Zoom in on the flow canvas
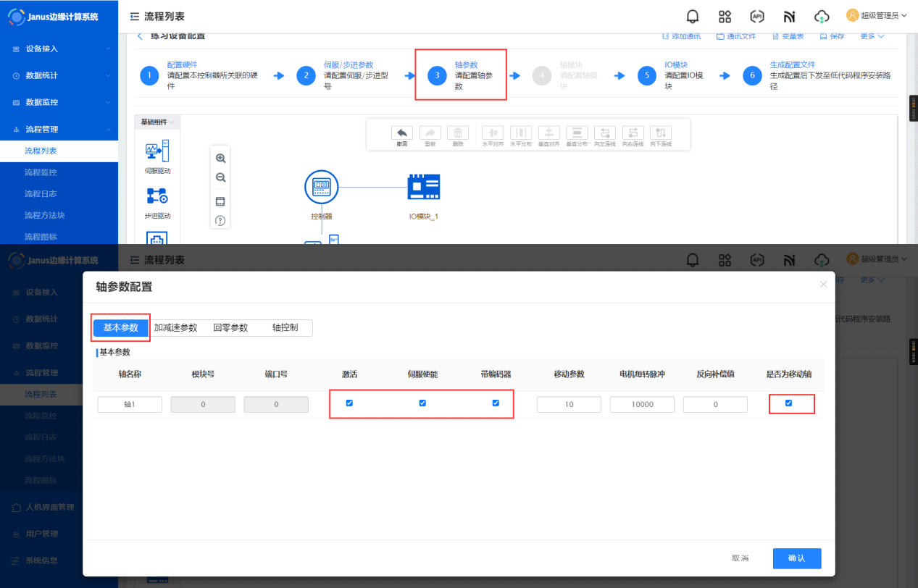Image resolution: width=918 pixels, height=588 pixels. pos(221,158)
